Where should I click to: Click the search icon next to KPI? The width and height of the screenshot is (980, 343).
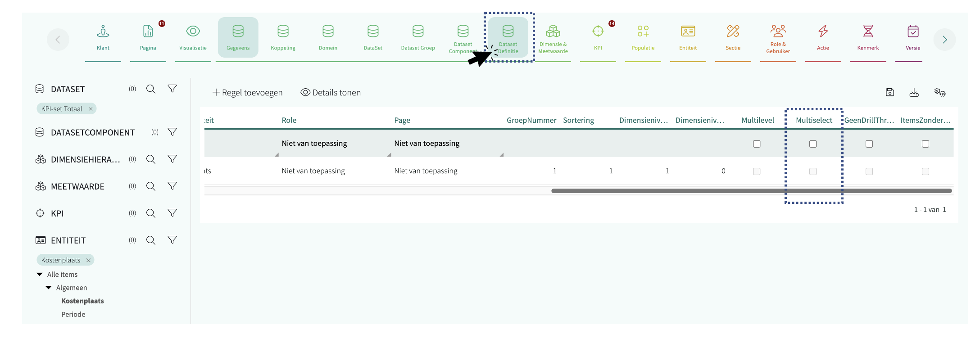(x=151, y=213)
